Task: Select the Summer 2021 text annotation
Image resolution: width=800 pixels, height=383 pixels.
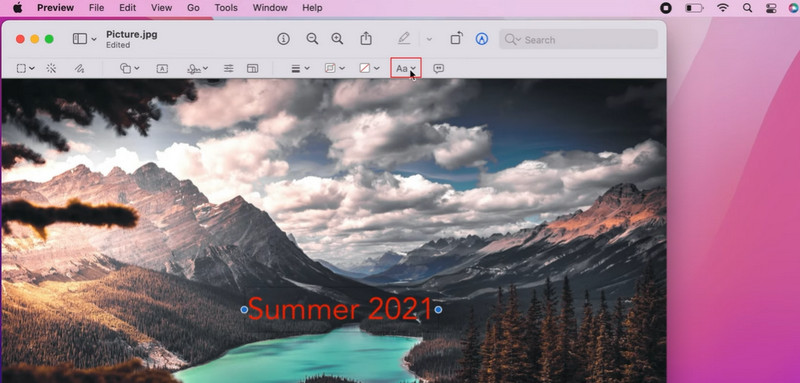Action: 340,309
